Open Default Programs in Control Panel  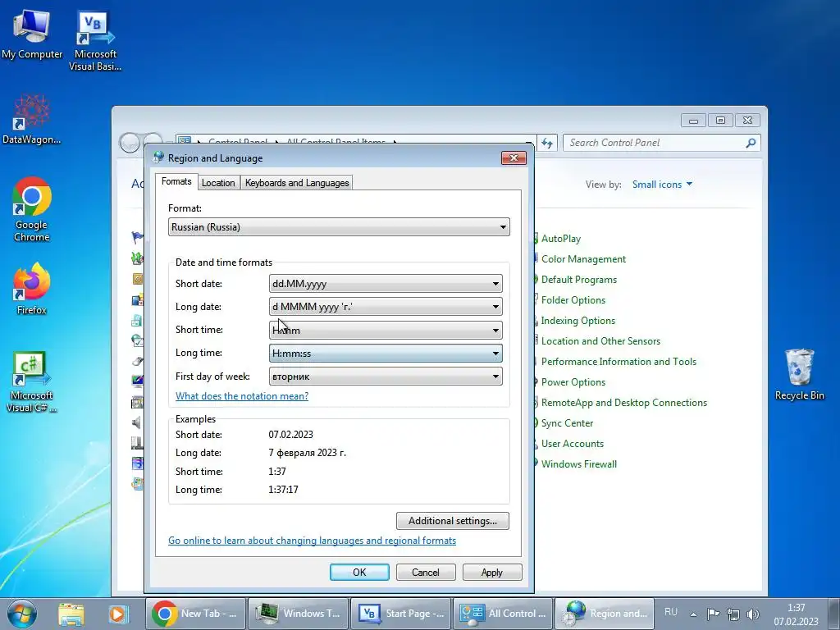pyautogui.click(x=578, y=280)
